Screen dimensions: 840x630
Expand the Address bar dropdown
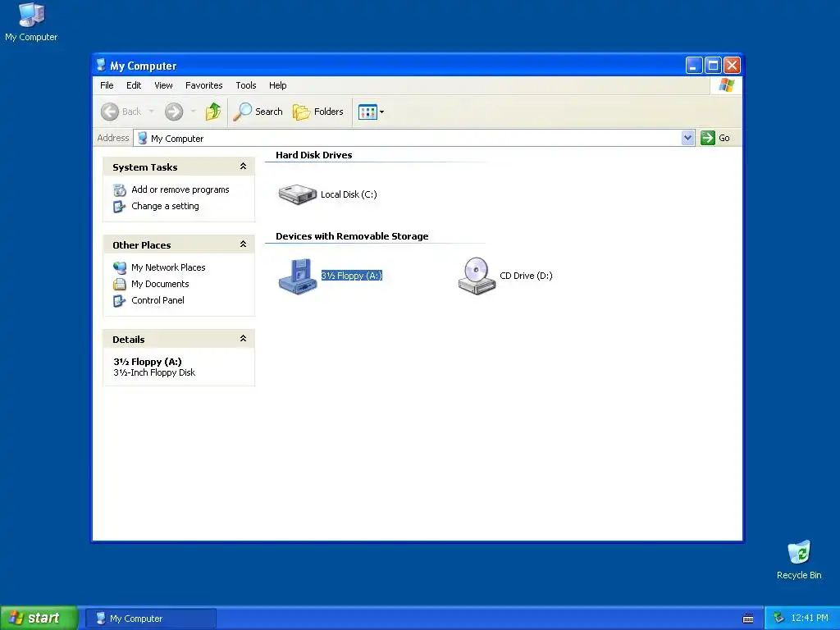click(688, 138)
